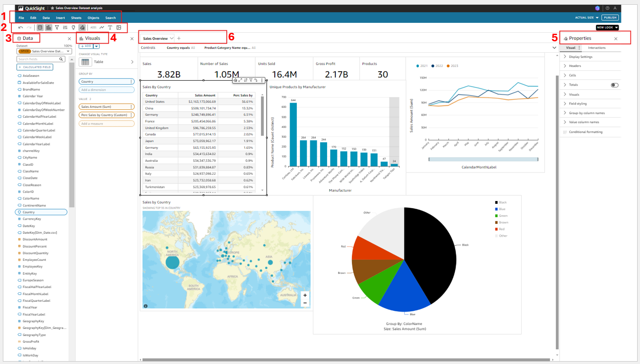Viewport: 640px width, 364px height.
Task: Close the Data panel
Action: tap(69, 38)
